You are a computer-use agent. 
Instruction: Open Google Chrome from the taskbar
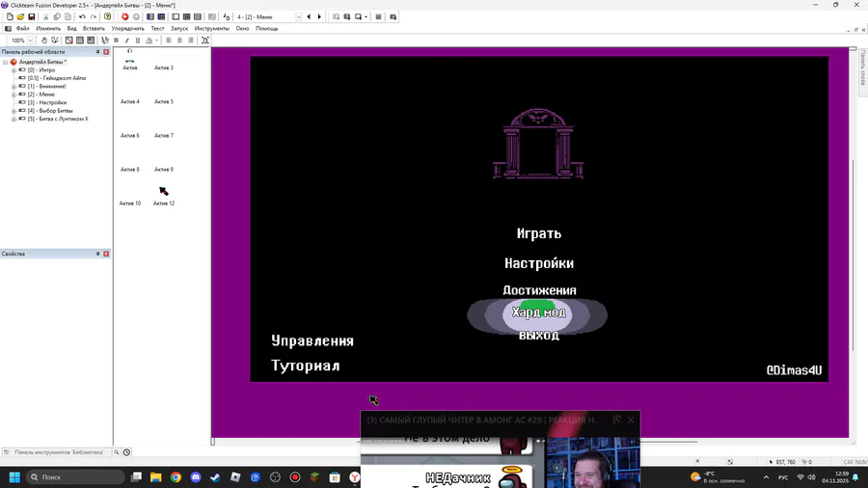[176, 477]
